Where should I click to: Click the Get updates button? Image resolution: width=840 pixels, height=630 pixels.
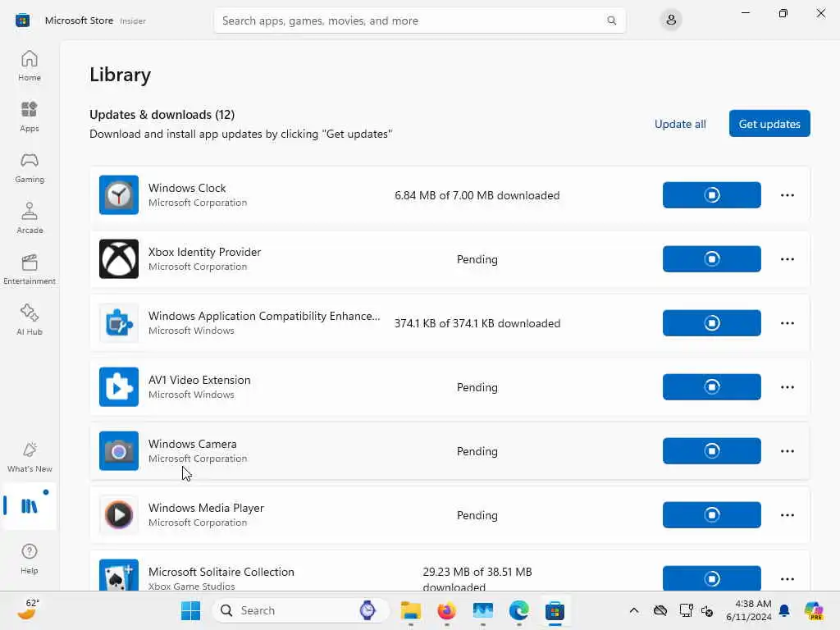769,124
